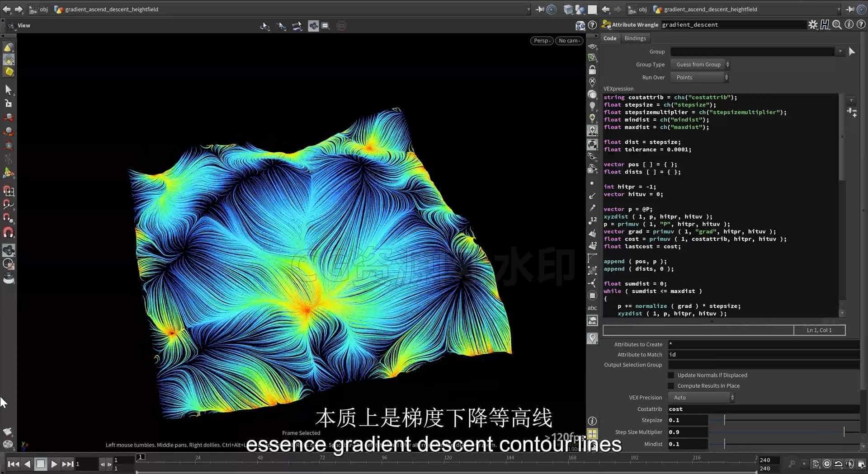This screenshot has height=474, width=868.
Task: Open Group Type dropdown
Action: [700, 65]
